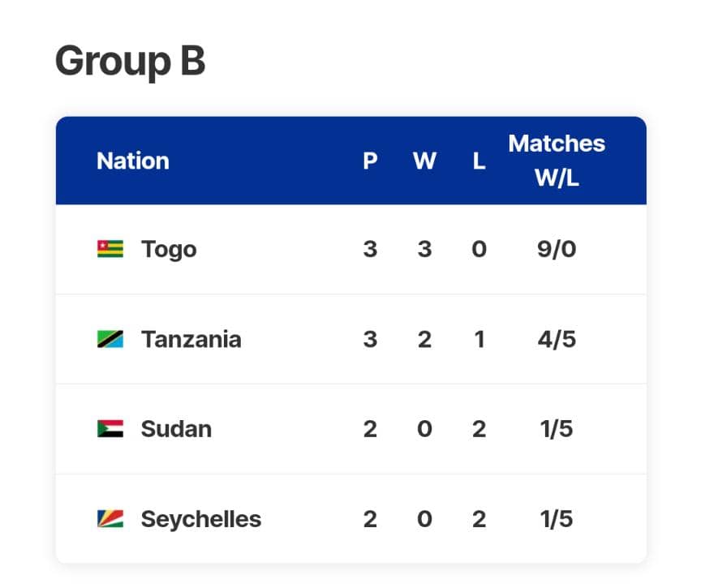The width and height of the screenshot is (701, 588).
Task: Click the Togo flag icon
Action: coord(110,249)
